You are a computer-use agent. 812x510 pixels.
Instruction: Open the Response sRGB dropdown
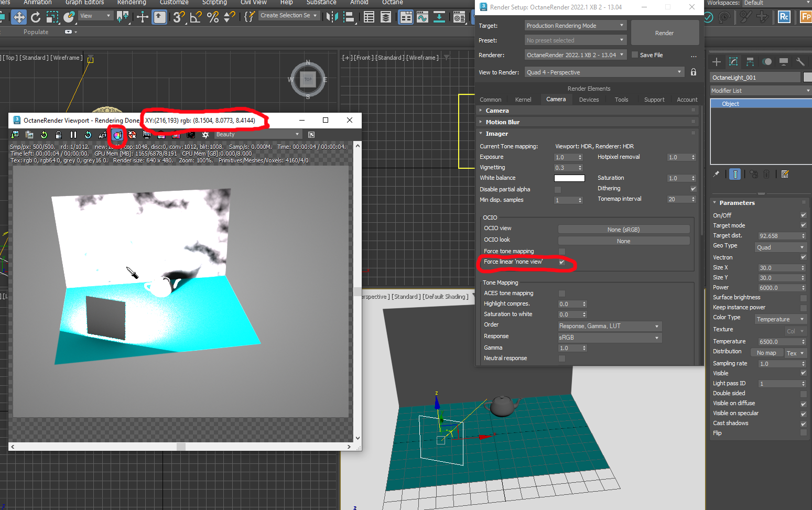click(610, 338)
